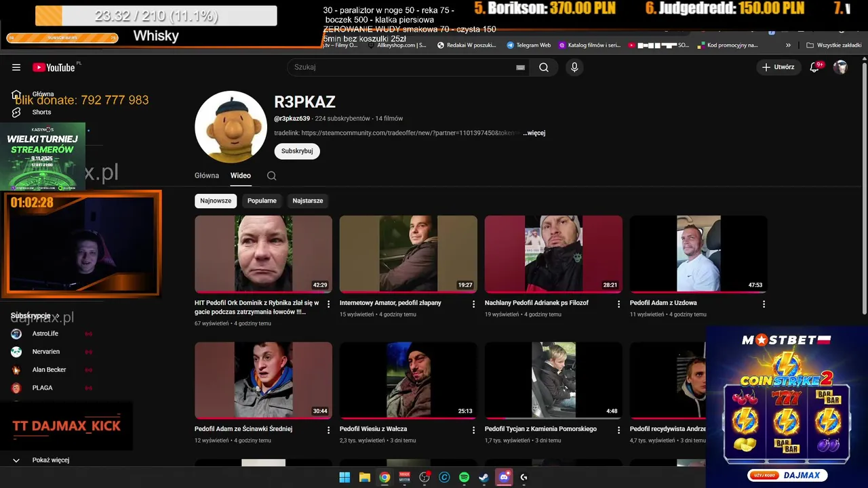868x488 pixels.
Task: Select the Wideo channel tab
Action: tap(241, 176)
